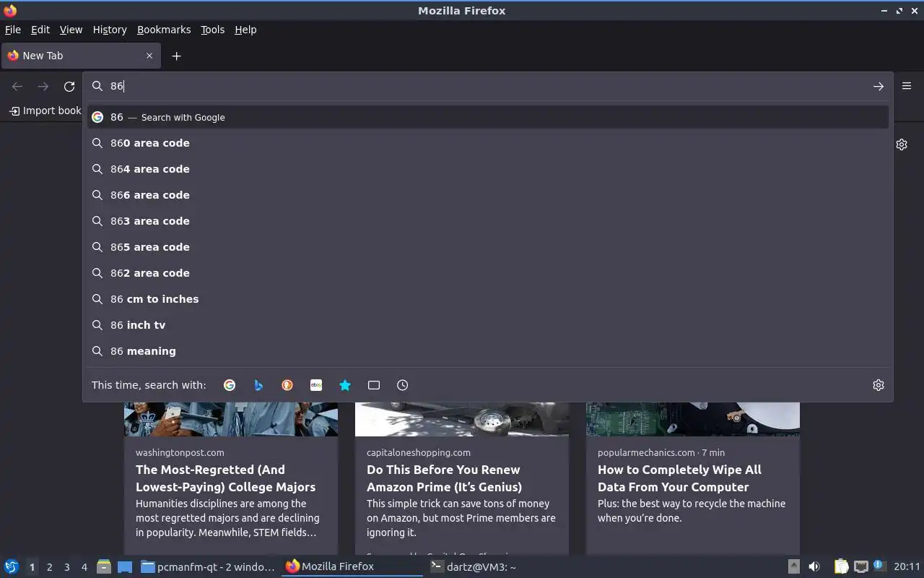This screenshot has width=924, height=578.
Task: Open the network tray icon
Action: coord(860,566)
